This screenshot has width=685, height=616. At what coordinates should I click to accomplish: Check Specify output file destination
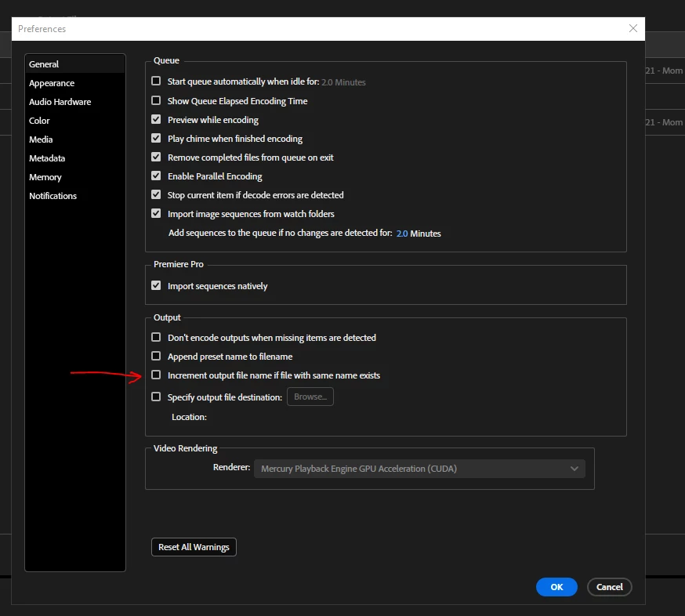(156, 397)
